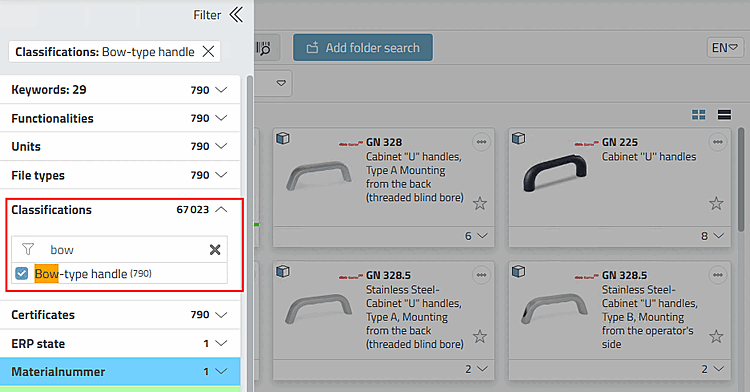
Task: Click the Add folder search button
Action: (x=363, y=47)
